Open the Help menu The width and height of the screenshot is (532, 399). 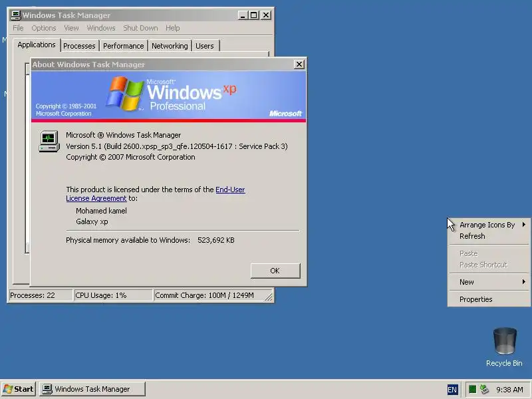click(x=173, y=28)
